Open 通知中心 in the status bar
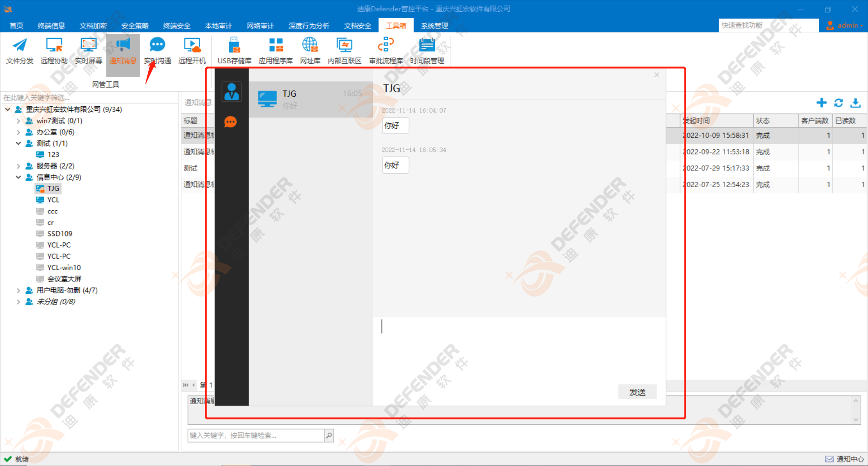The height and width of the screenshot is (466, 868). [844, 459]
